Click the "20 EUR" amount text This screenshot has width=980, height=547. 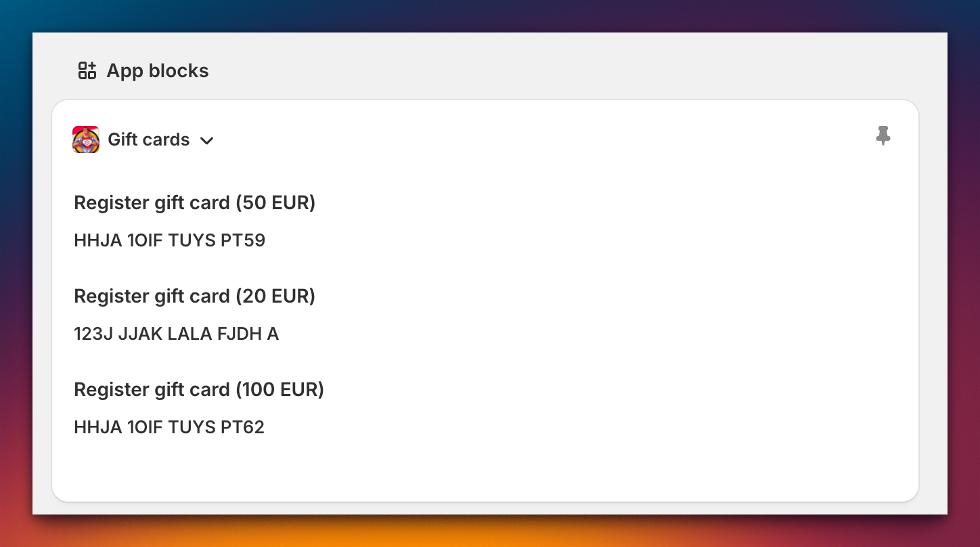point(275,296)
